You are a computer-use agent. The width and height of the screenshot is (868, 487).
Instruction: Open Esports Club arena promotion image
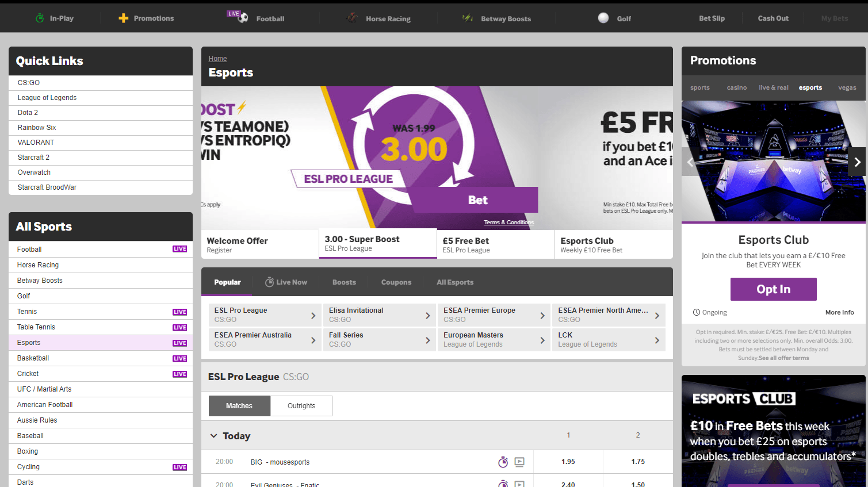click(774, 162)
